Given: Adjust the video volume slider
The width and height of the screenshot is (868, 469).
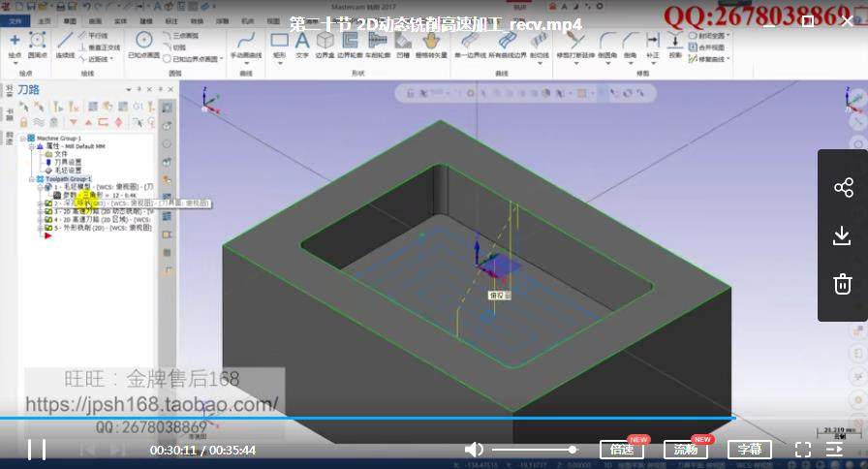Looking at the screenshot, I should (x=534, y=450).
